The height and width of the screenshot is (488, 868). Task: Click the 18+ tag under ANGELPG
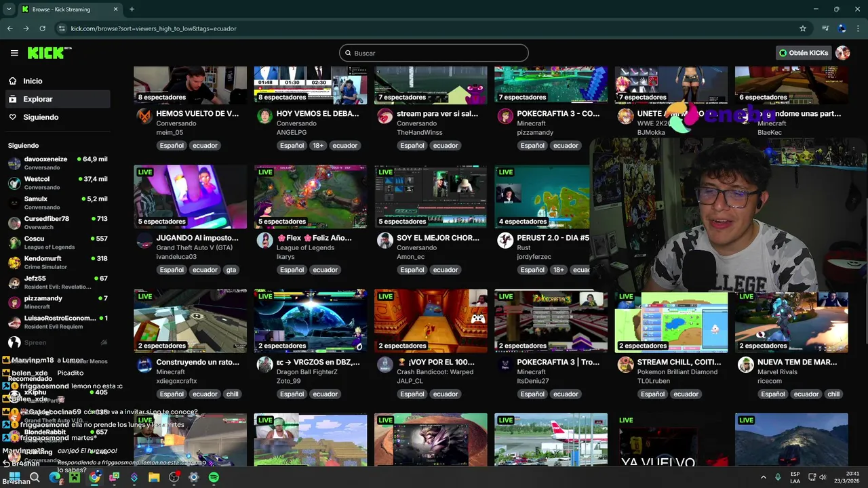[x=318, y=146]
